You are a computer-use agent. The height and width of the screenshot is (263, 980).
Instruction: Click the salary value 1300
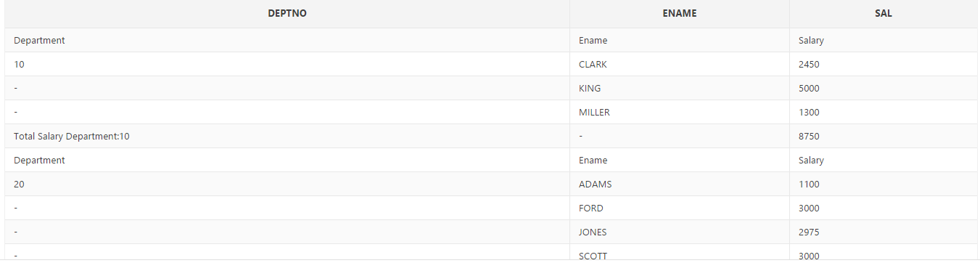click(883, 112)
